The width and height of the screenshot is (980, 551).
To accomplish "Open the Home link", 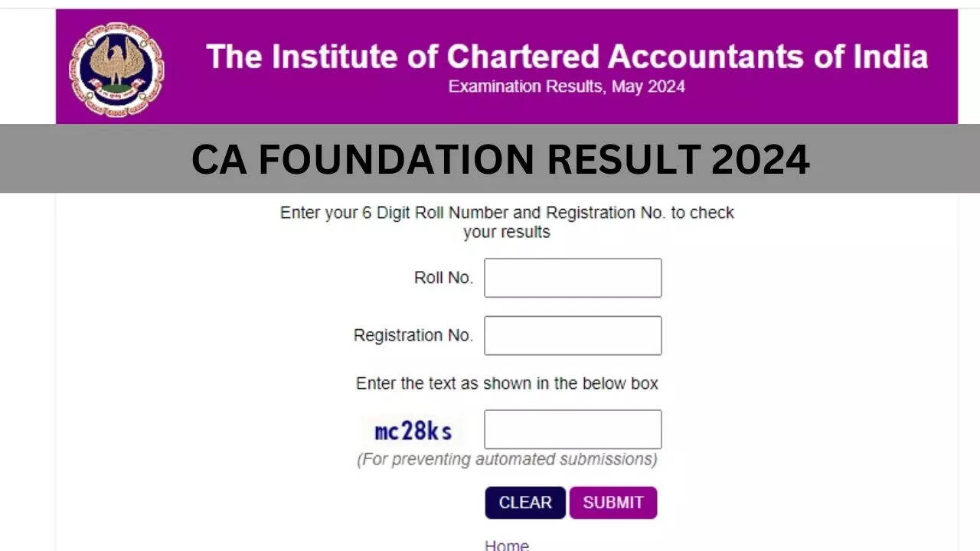I will 506,545.
